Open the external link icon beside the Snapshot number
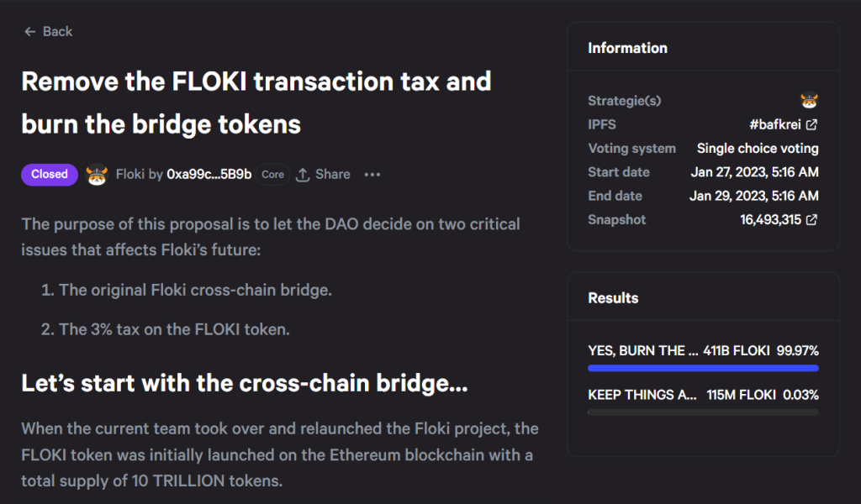This screenshot has height=504, width=861. (x=810, y=219)
